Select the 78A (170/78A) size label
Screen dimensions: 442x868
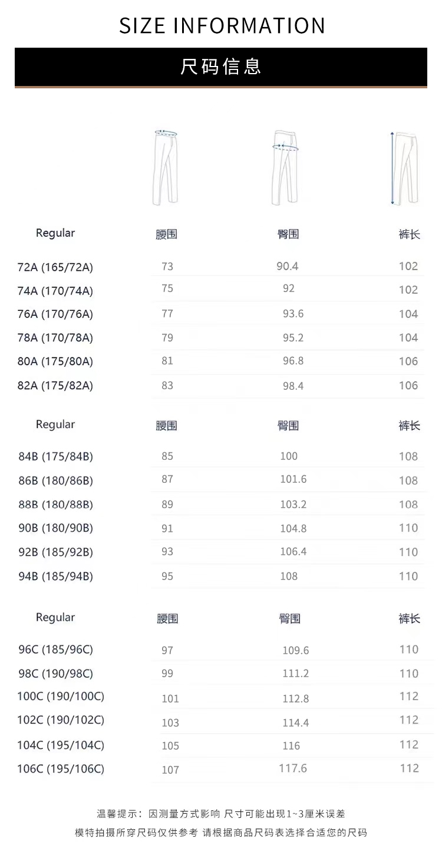click(55, 338)
